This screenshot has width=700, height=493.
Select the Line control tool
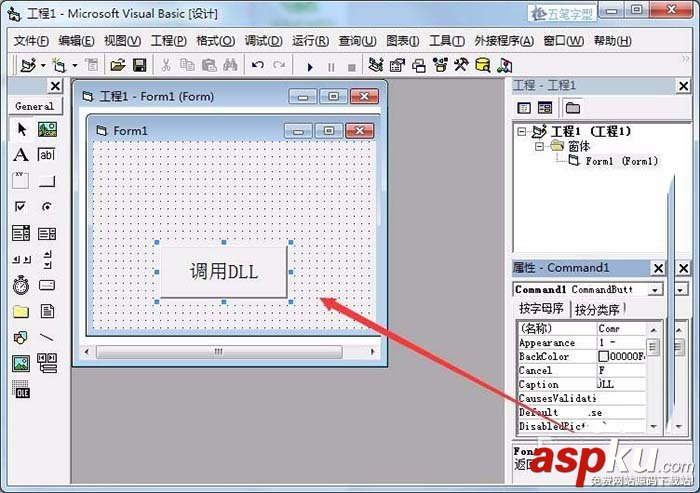coord(46,337)
